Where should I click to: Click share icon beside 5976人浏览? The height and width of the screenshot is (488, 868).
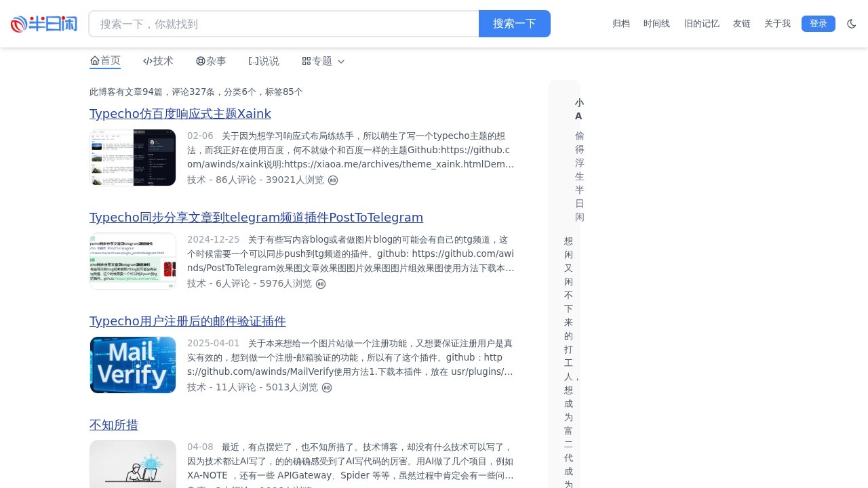point(321,284)
